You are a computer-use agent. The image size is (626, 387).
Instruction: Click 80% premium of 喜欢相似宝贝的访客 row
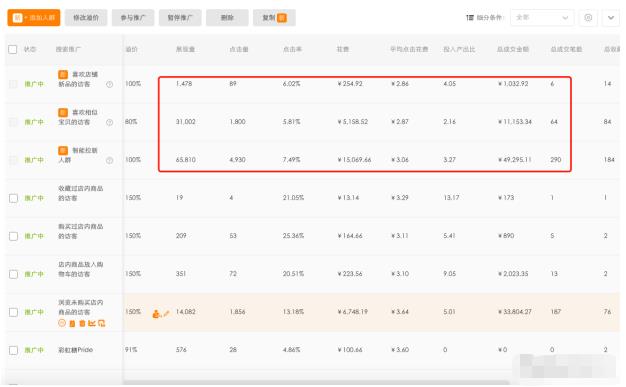point(131,121)
